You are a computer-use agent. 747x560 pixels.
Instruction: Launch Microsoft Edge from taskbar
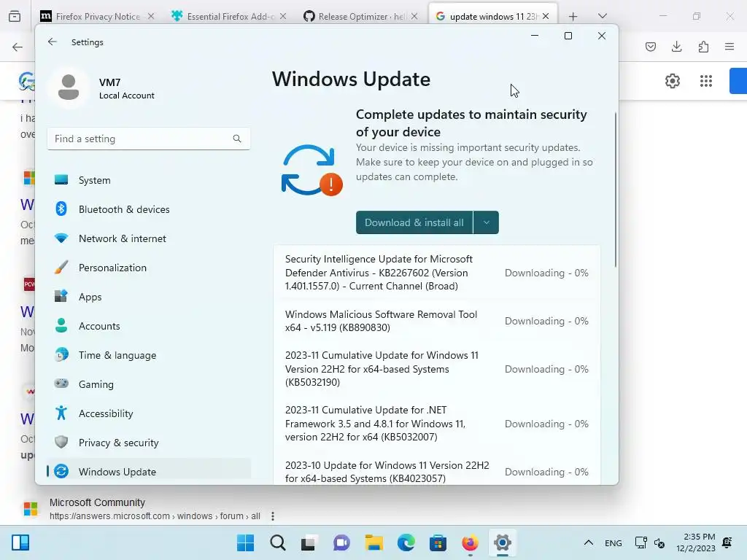(x=406, y=542)
